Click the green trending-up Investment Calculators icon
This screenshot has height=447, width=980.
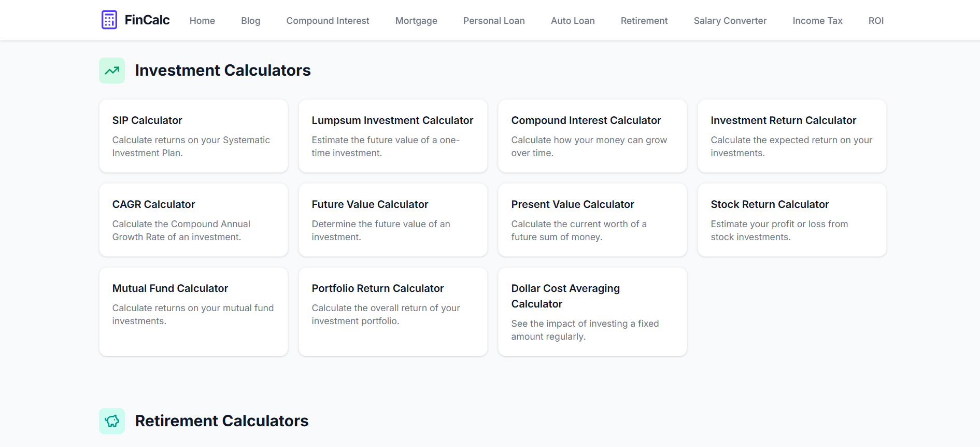(x=111, y=70)
